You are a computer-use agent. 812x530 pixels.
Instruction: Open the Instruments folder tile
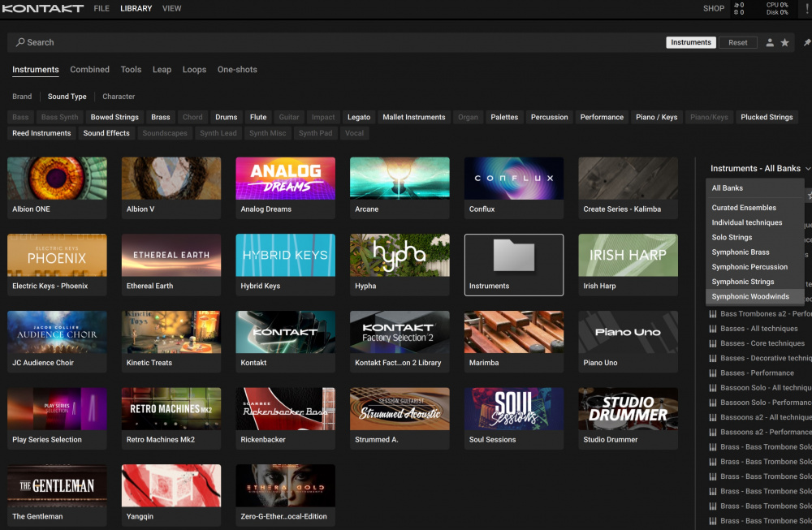[514, 265]
